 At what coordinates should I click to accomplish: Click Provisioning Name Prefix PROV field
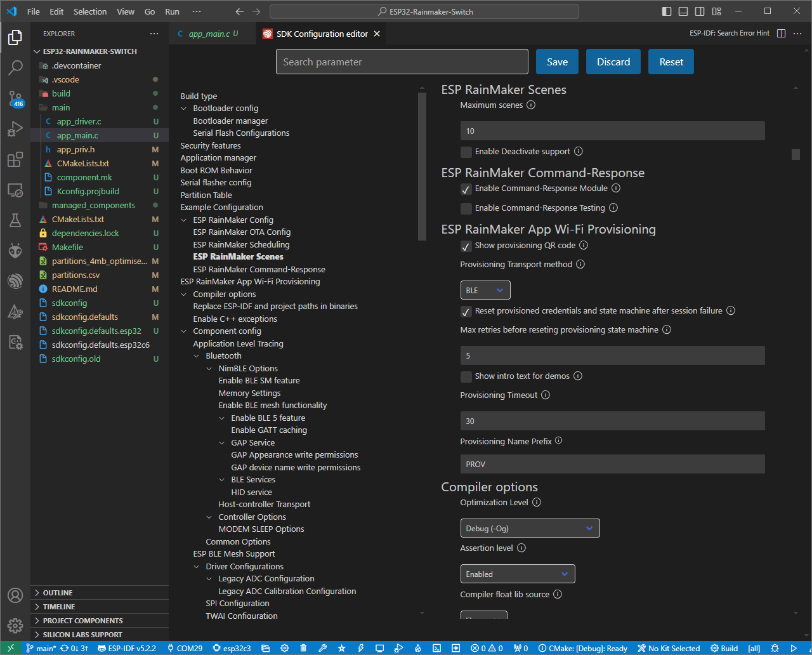point(613,464)
